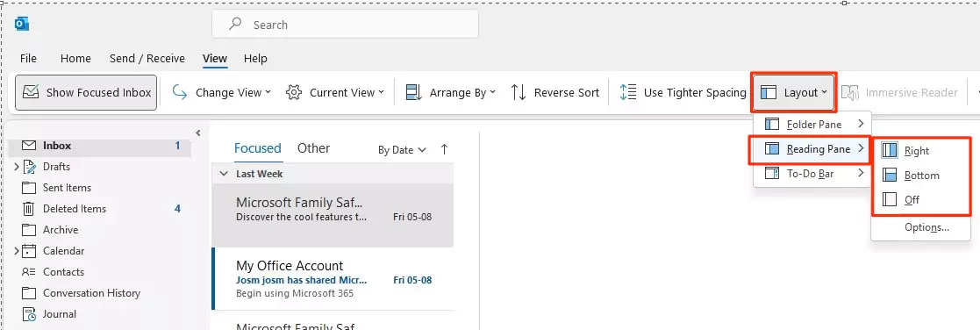
Task: Open the By Date sort dropdown
Action: (402, 149)
